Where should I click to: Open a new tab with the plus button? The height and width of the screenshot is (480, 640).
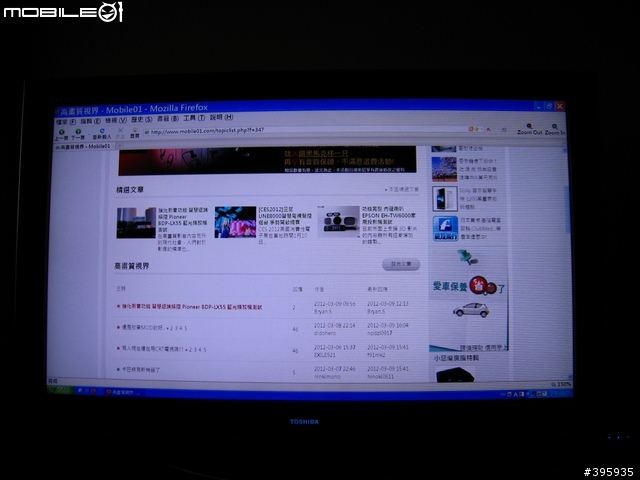(x=120, y=145)
